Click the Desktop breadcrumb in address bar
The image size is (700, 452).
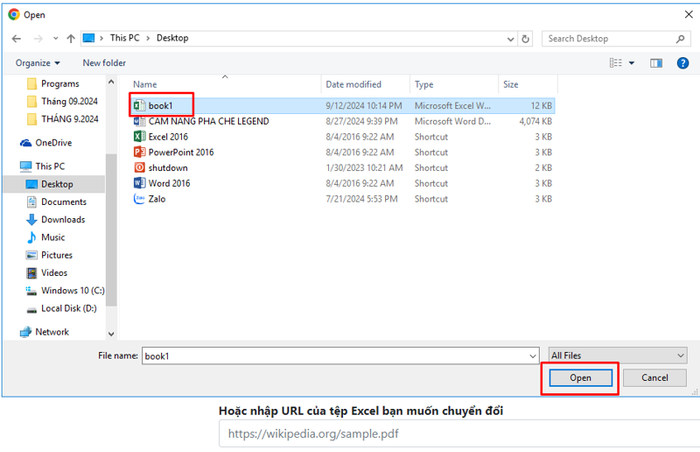(x=172, y=38)
